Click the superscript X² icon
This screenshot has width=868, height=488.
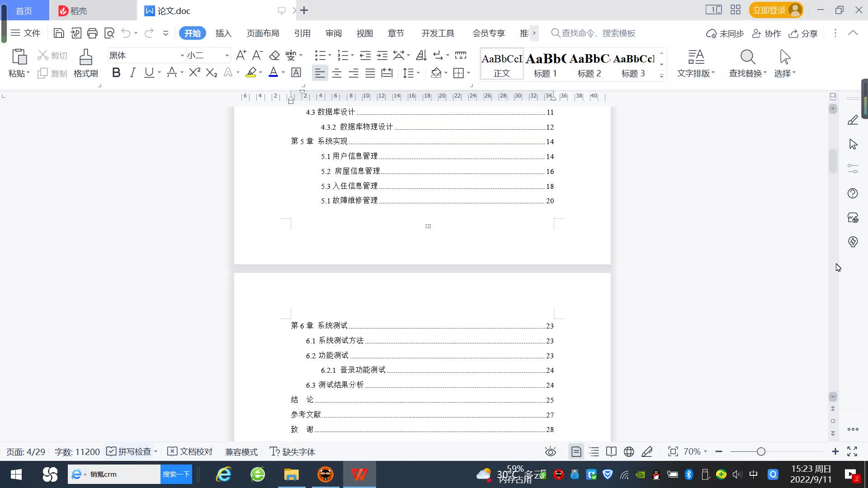pyautogui.click(x=194, y=73)
